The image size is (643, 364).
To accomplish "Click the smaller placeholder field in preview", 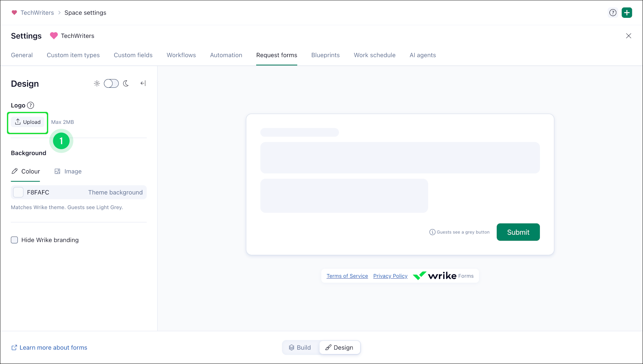I will click(x=344, y=196).
